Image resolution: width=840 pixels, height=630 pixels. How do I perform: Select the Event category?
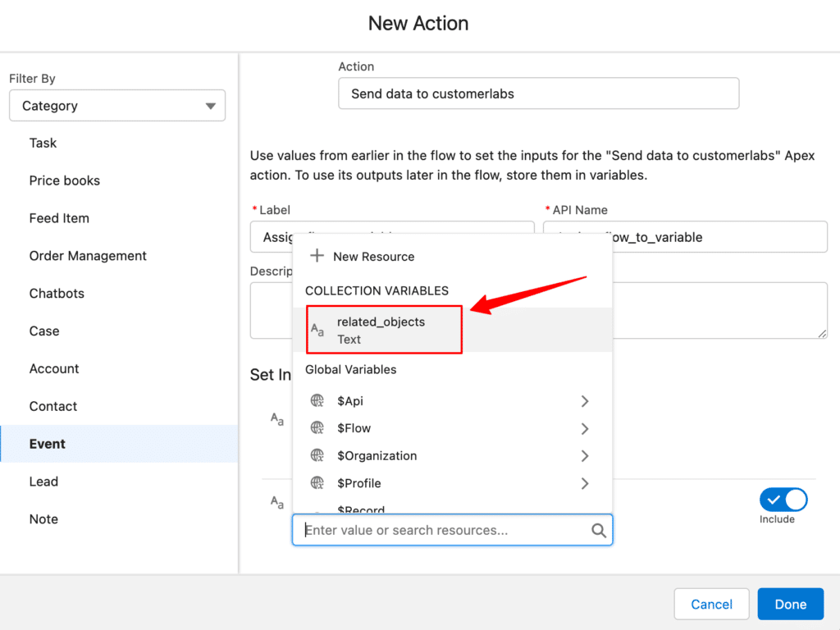coord(119,444)
